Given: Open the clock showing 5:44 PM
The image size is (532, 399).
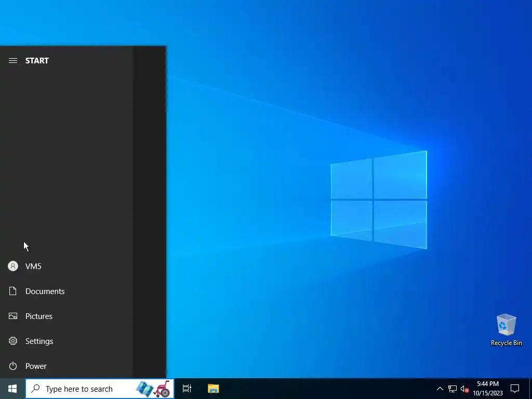Looking at the screenshot, I should tap(488, 389).
